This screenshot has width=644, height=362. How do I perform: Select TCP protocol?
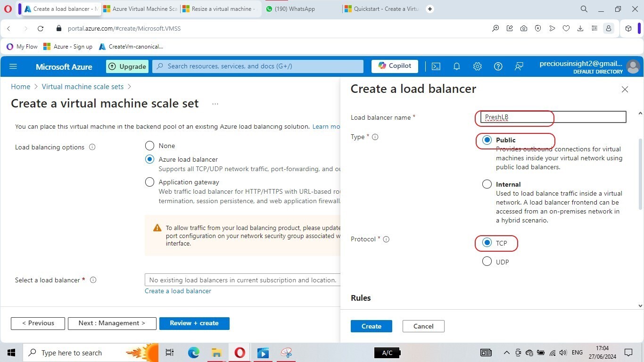pyautogui.click(x=487, y=243)
